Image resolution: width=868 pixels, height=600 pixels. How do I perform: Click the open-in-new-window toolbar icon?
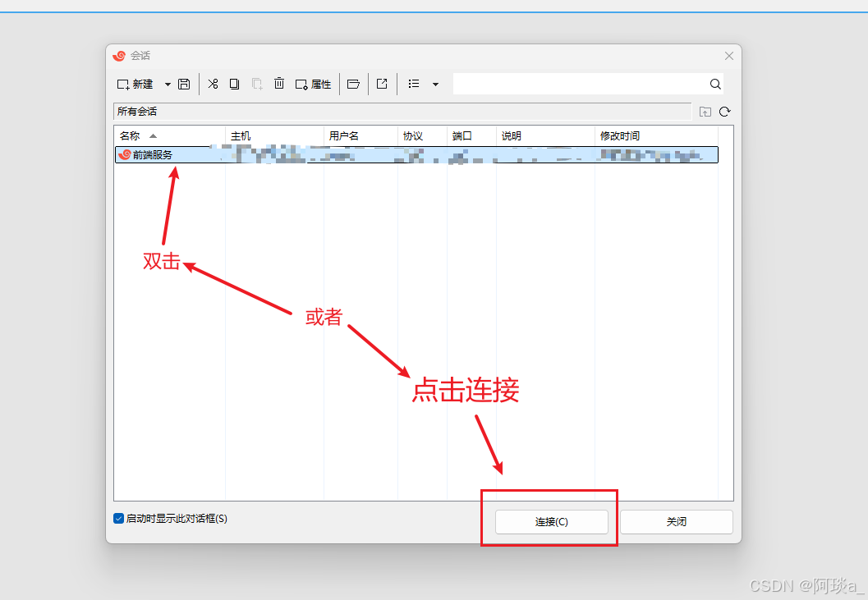click(x=382, y=84)
